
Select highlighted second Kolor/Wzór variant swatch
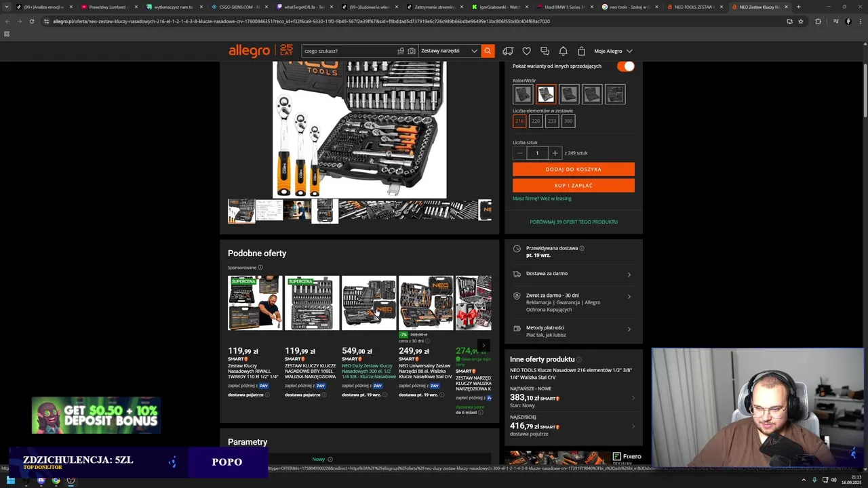tap(546, 94)
